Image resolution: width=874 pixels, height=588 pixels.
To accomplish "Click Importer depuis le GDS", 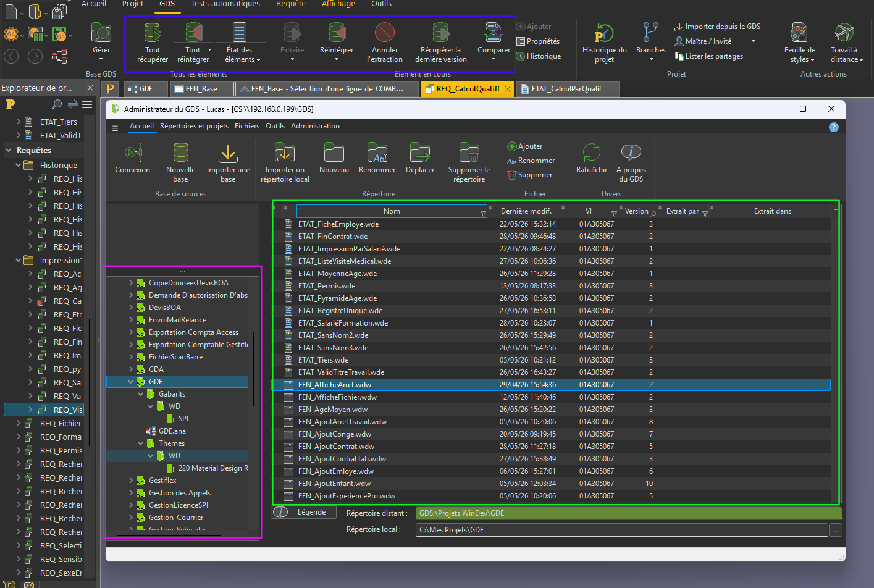I will point(717,27).
